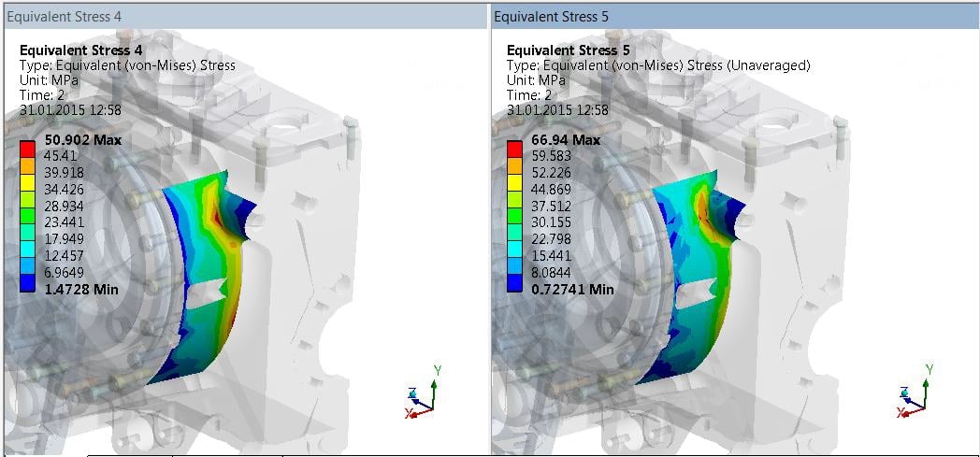
Task: Select the Equivalent Stress 4 viewport title
Action: click(64, 17)
